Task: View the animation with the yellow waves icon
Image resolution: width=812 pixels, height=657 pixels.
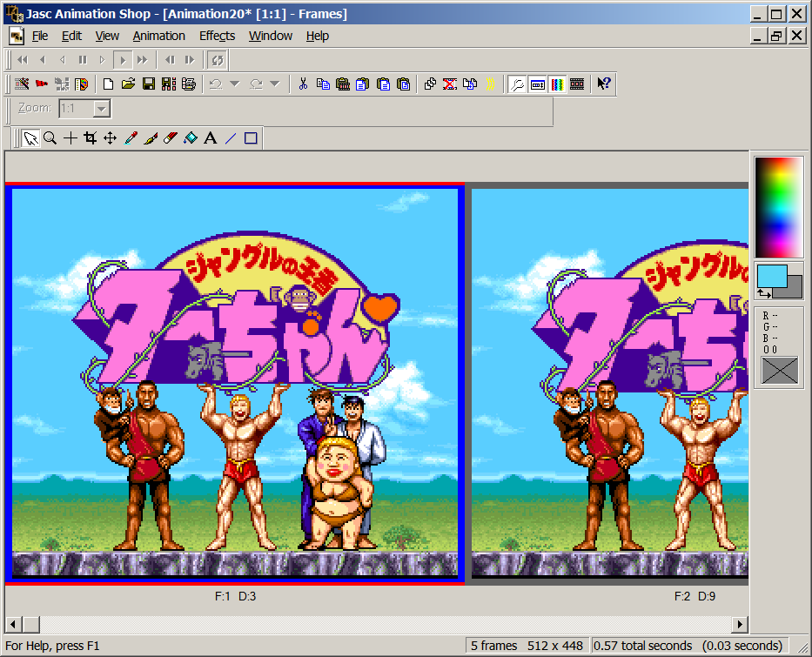Action: pos(490,84)
